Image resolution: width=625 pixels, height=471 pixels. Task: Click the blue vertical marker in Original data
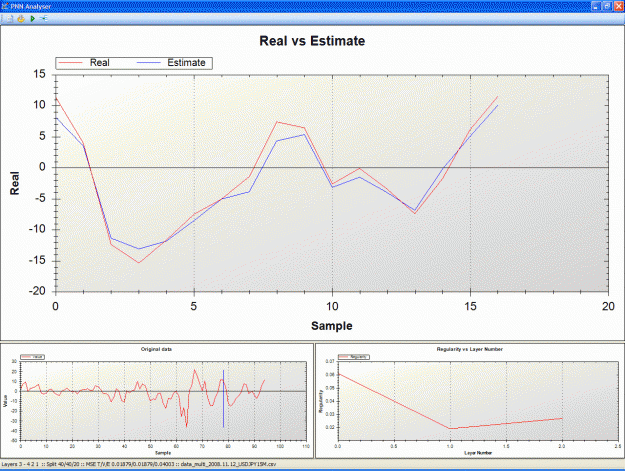point(223,398)
